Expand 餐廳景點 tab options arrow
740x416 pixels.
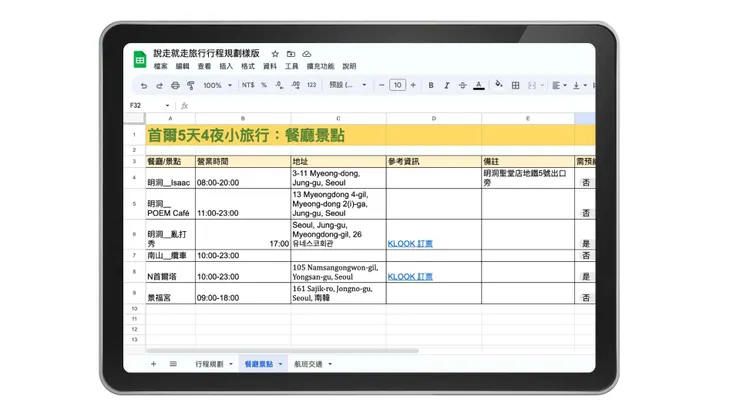tap(280, 364)
